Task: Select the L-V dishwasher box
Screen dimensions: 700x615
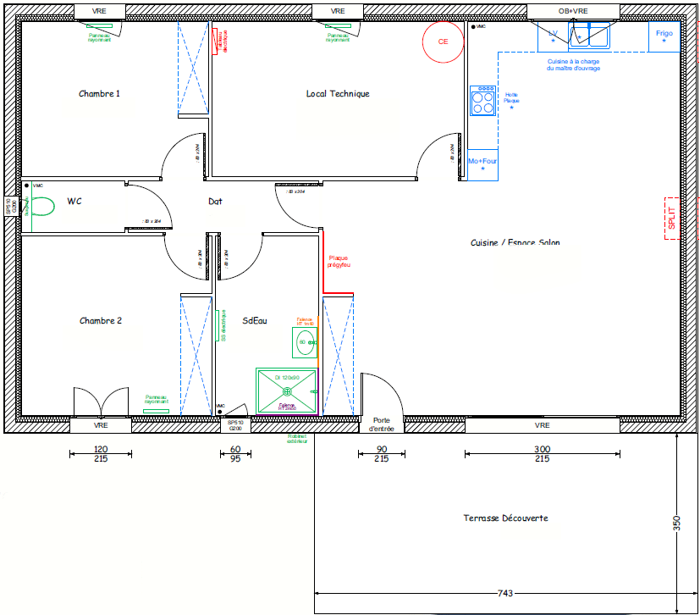Action: tap(553, 36)
